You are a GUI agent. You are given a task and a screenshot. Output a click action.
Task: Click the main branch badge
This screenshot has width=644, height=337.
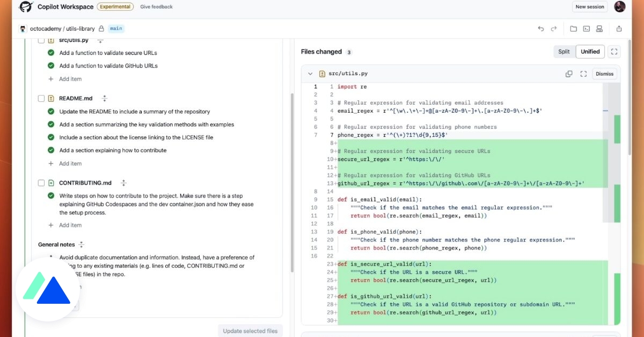(x=116, y=28)
